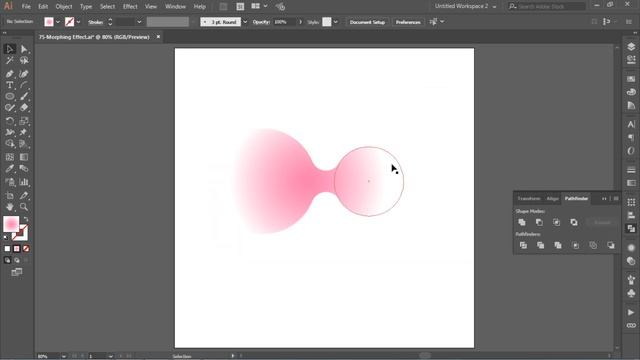The height and width of the screenshot is (360, 640).
Task: Open Untitled Workspace 2 switcher dropdown
Action: coord(494,7)
